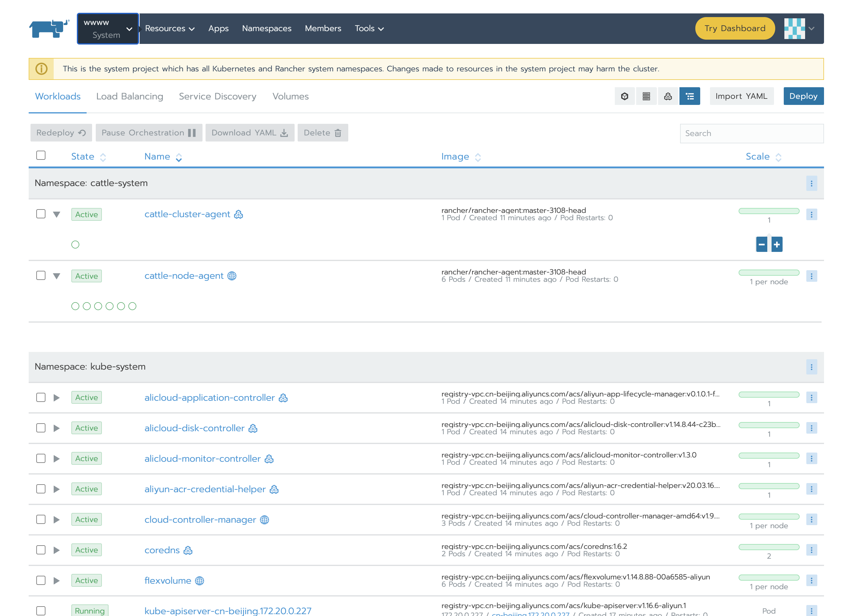This screenshot has width=860, height=616.
Task: Open the cattle-cluster-agent workload menu icon
Action: pyautogui.click(x=812, y=214)
